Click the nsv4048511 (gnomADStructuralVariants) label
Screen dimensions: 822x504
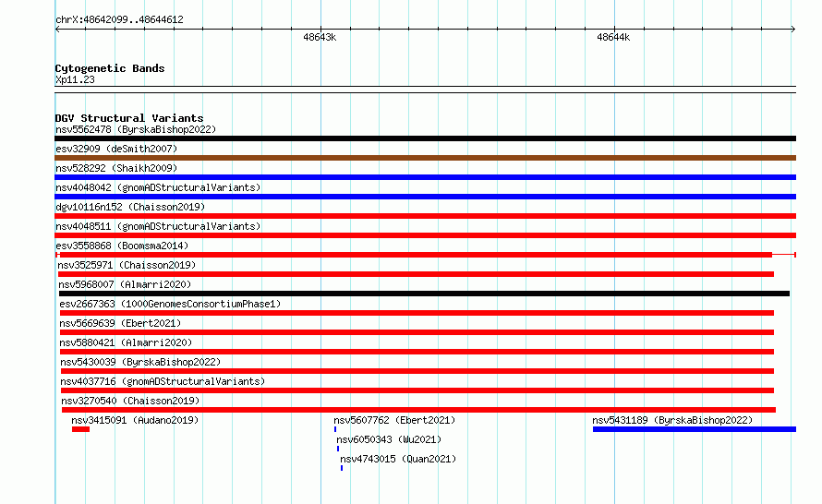pos(158,226)
